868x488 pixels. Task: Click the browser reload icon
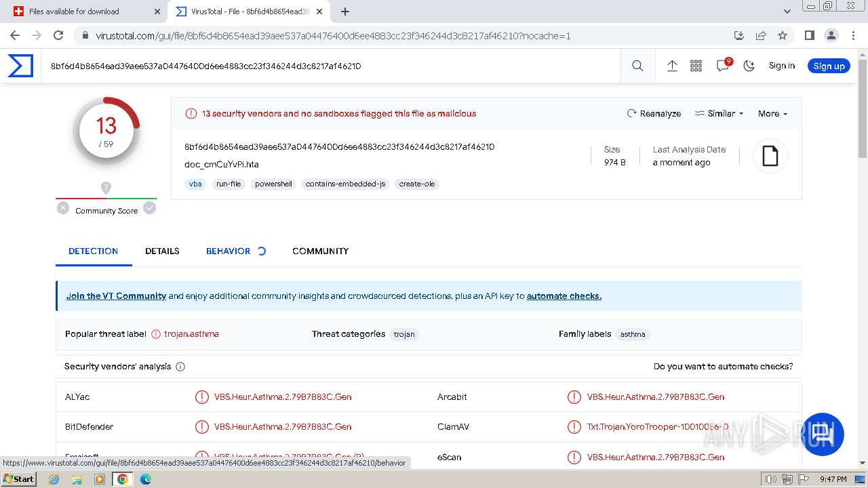pyautogui.click(x=58, y=35)
